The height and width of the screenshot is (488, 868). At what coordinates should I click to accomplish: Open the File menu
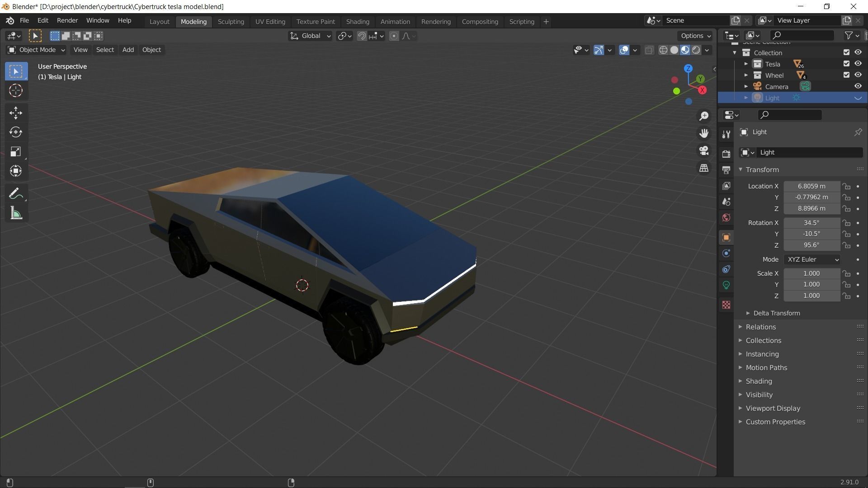(x=24, y=21)
